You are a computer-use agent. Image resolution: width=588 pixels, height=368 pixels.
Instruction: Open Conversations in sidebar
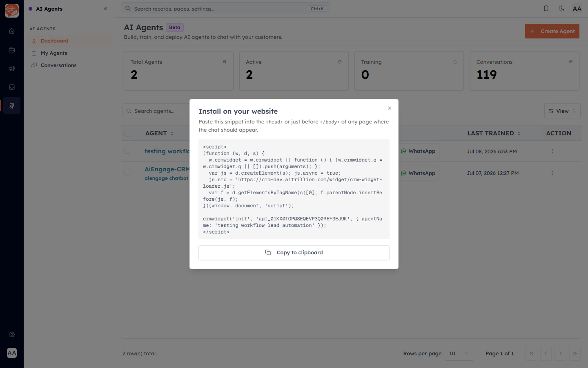[x=69, y=65]
